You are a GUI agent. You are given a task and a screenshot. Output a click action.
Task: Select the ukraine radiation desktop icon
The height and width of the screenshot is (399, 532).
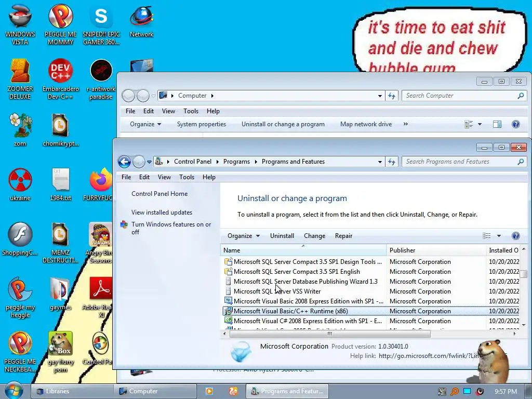[x=20, y=184]
